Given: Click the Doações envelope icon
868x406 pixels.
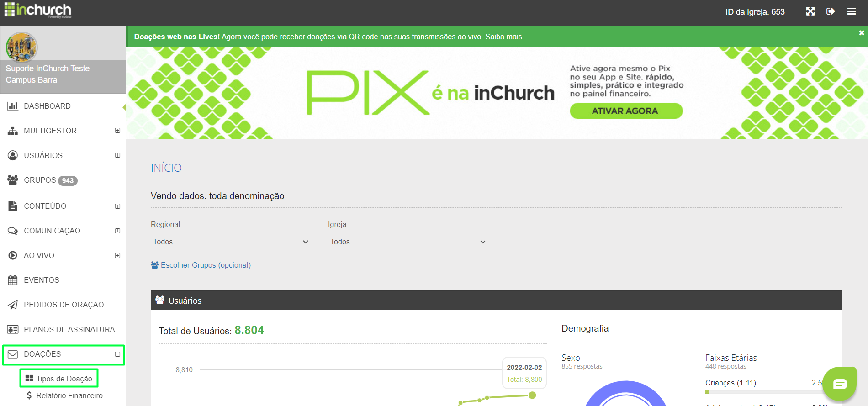Looking at the screenshot, I should point(13,354).
